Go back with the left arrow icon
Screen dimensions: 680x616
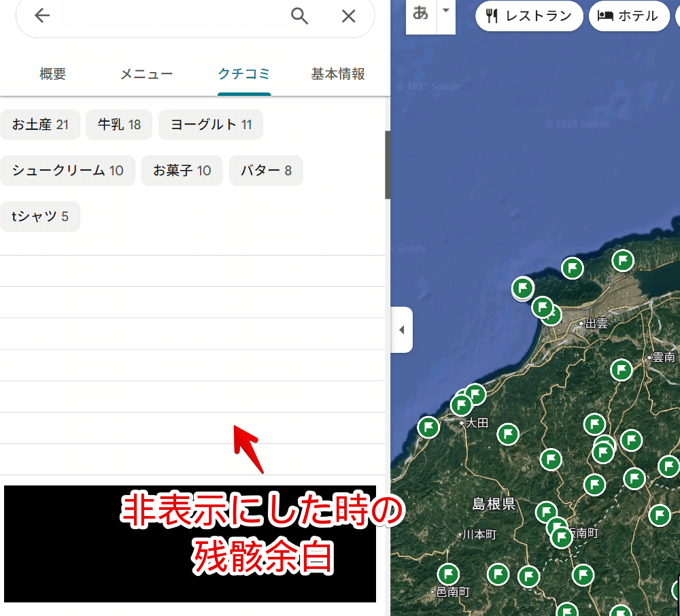coord(42,16)
